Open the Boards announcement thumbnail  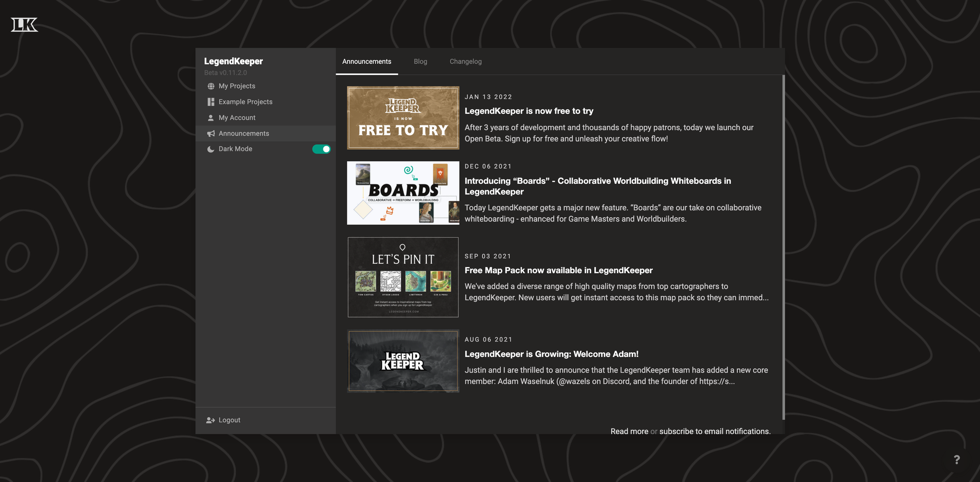coord(403,193)
